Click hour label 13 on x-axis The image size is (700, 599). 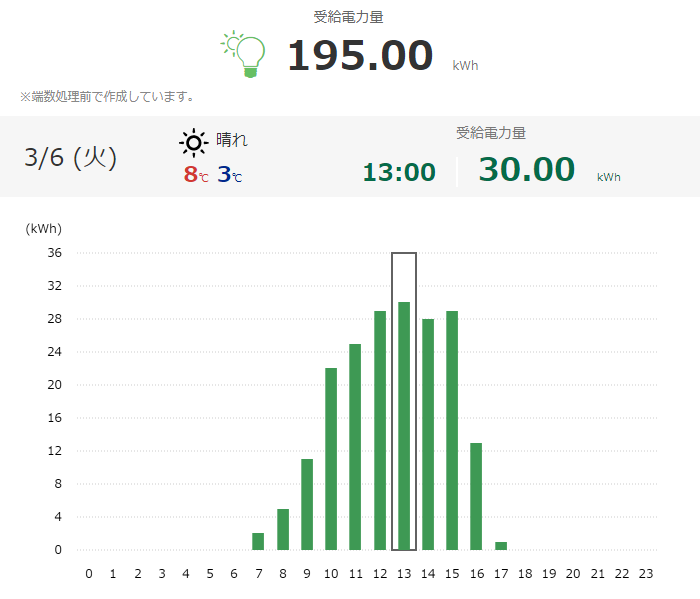404,574
